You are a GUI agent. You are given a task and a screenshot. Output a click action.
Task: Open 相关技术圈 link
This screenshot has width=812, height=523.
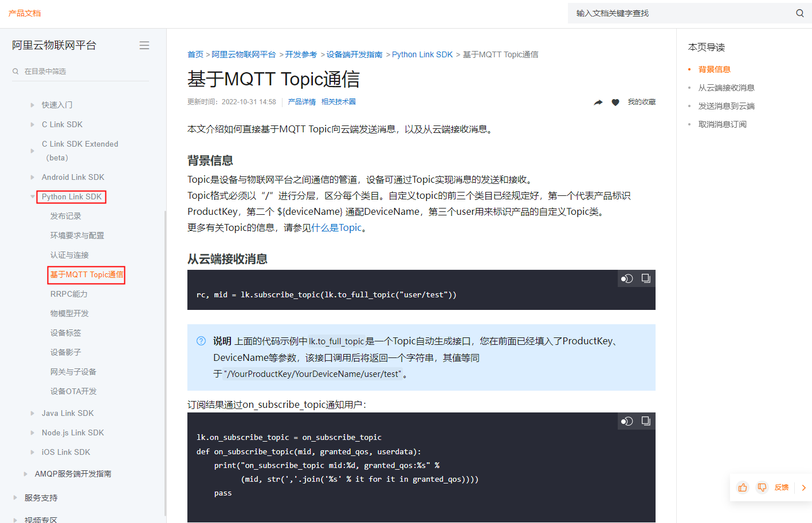point(339,102)
